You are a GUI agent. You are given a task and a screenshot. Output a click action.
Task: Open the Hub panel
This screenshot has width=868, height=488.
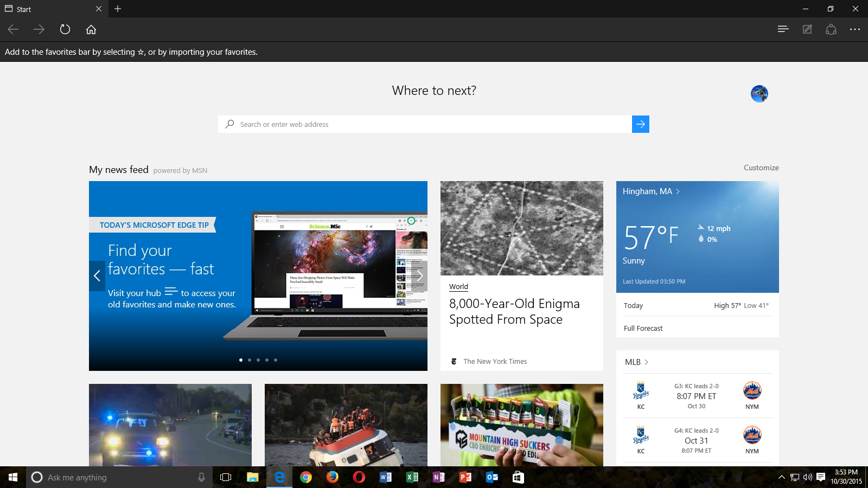coord(783,29)
